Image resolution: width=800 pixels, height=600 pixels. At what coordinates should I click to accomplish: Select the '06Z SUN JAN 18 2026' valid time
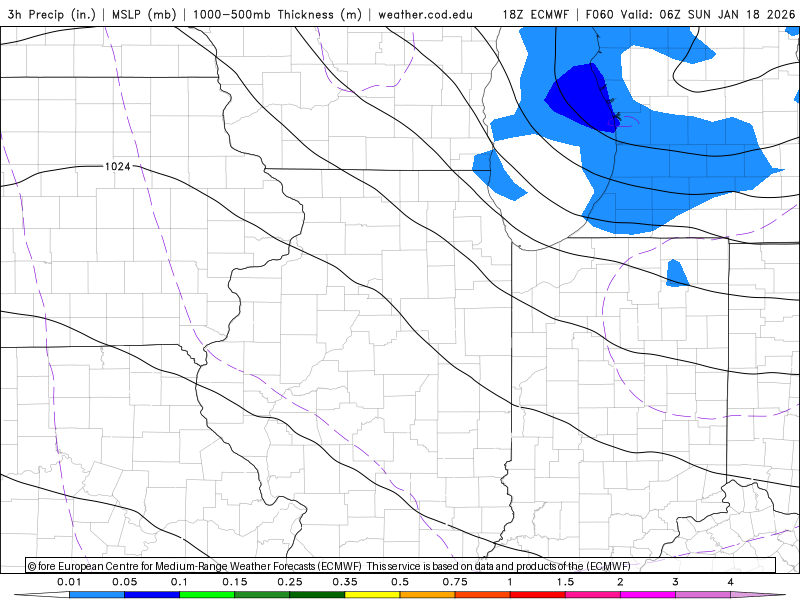coord(727,14)
